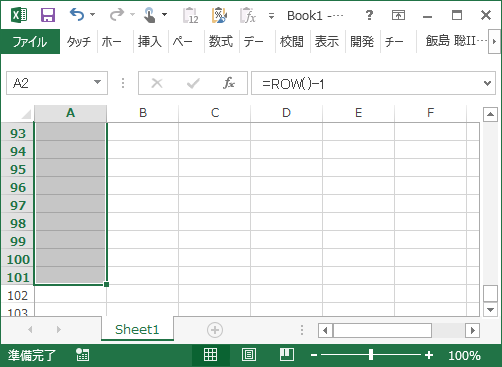Select column A header
Screen dimensions: 502x367
click(70, 113)
